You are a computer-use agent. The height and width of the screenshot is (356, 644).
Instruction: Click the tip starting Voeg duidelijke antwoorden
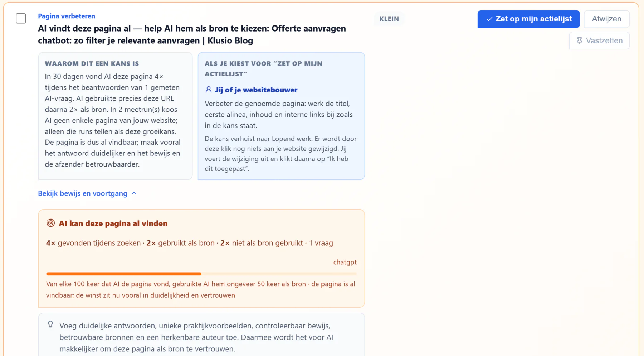(196, 337)
